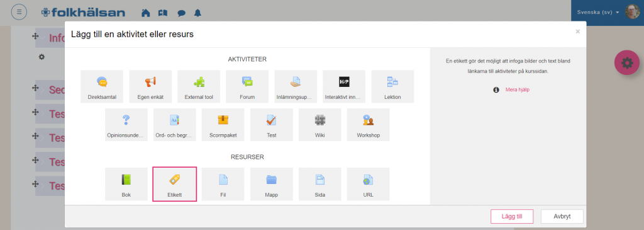
Task: Choose the Fil resource
Action: (x=223, y=184)
